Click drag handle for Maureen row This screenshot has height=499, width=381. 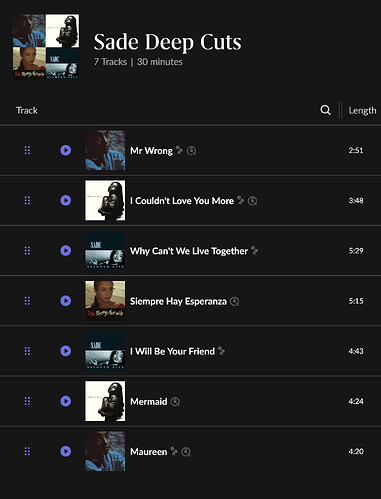[27, 451]
